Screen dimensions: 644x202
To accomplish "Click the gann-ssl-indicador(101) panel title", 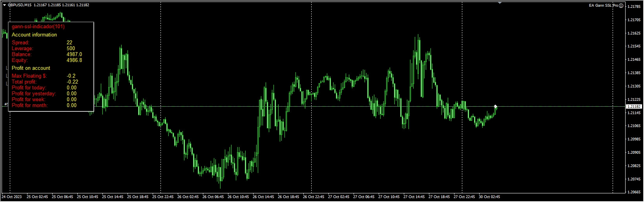I will click(38, 27).
